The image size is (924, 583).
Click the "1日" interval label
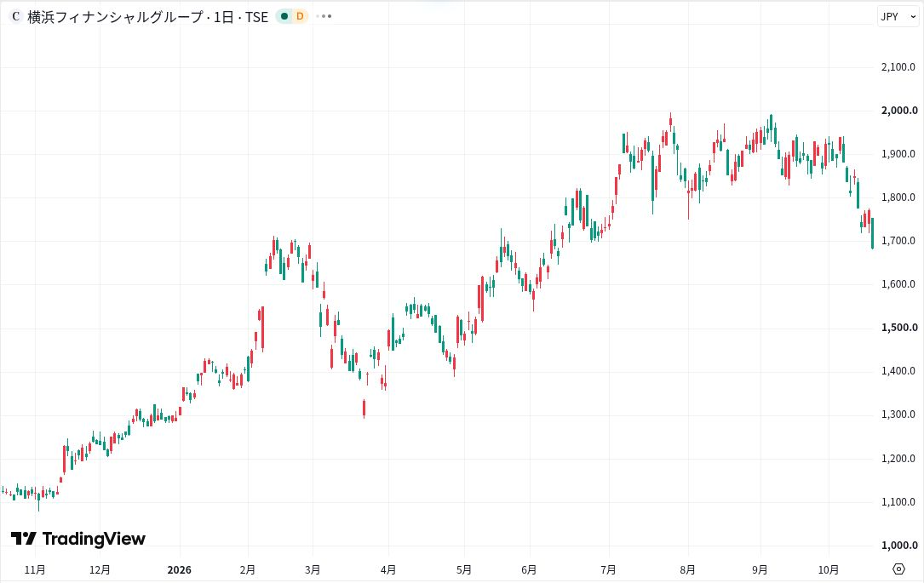224,16
